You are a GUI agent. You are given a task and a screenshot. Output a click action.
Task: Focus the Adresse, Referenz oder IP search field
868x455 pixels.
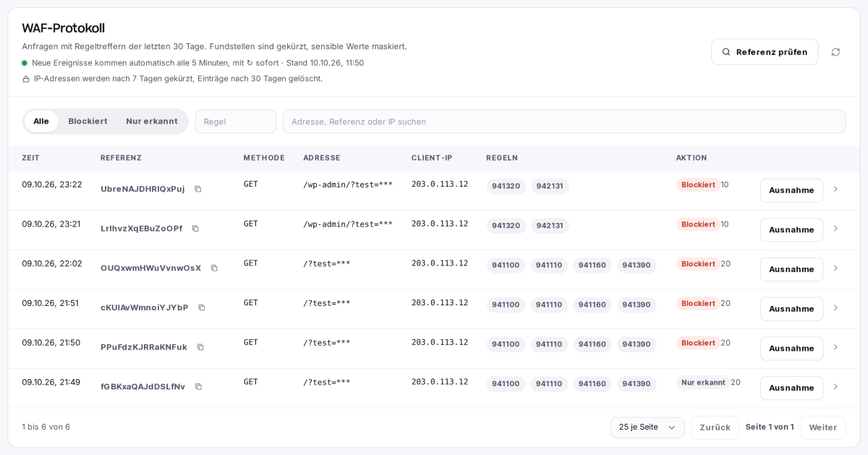[x=564, y=122]
